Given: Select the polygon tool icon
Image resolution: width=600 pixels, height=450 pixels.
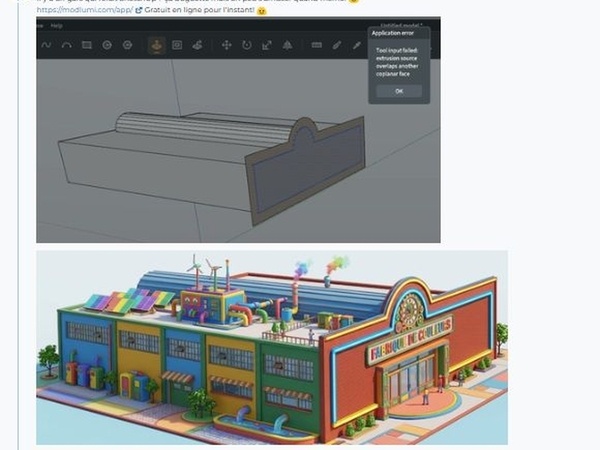Looking at the screenshot, I should pyautogui.click(x=127, y=45).
